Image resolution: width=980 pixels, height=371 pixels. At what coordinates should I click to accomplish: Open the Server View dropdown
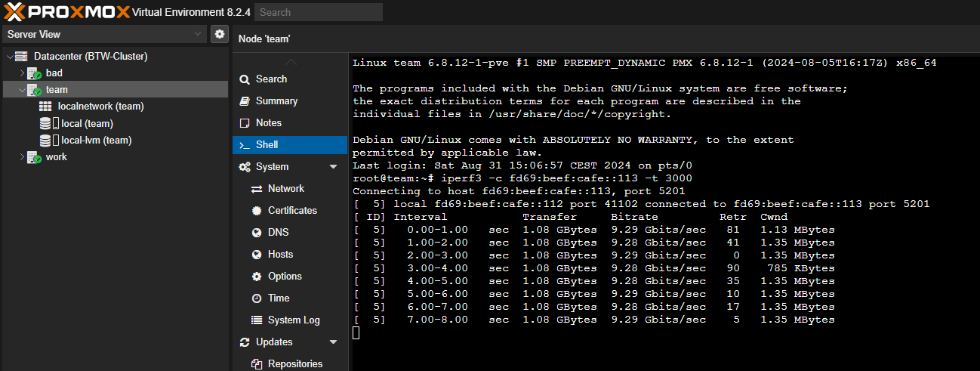(104, 34)
